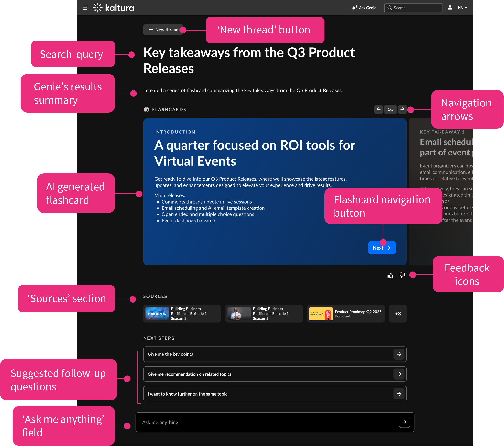Open the Macroeconomy video source thumbnail
The height and width of the screenshot is (446, 504).
click(x=157, y=314)
